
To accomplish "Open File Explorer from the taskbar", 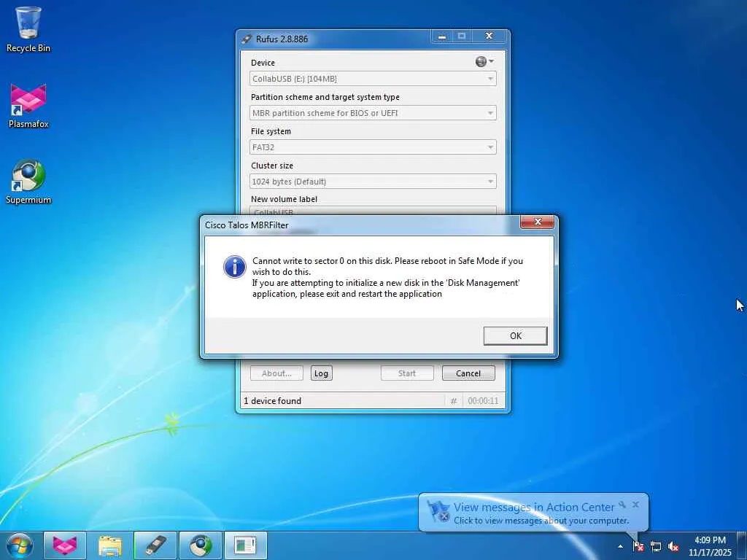I will click(x=110, y=545).
